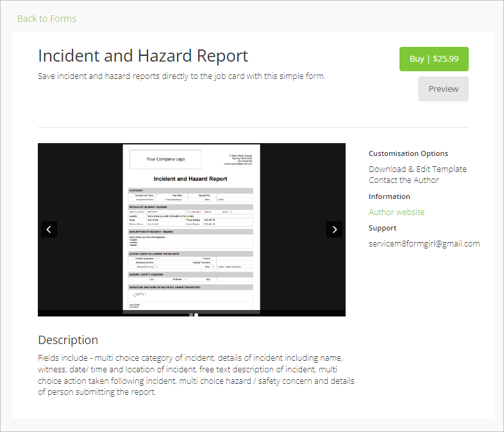Open the form Preview button

coord(443,89)
